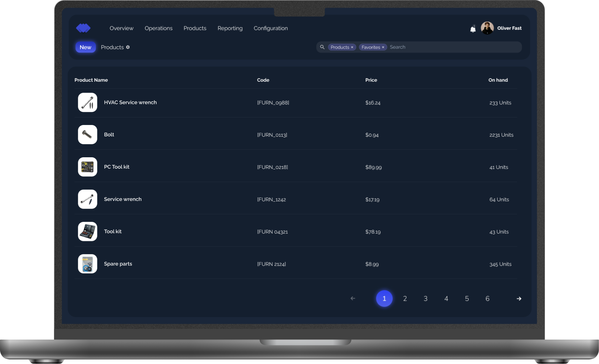Open the Bolt product thumbnail
This screenshot has height=364, width=599.
88,135
